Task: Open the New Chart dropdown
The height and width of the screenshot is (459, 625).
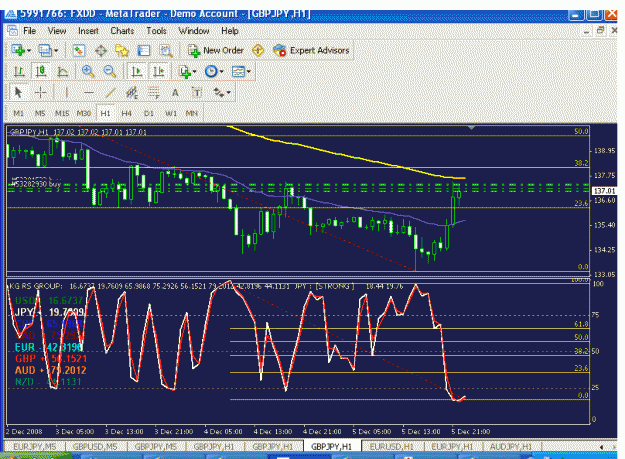Action: 21,51
